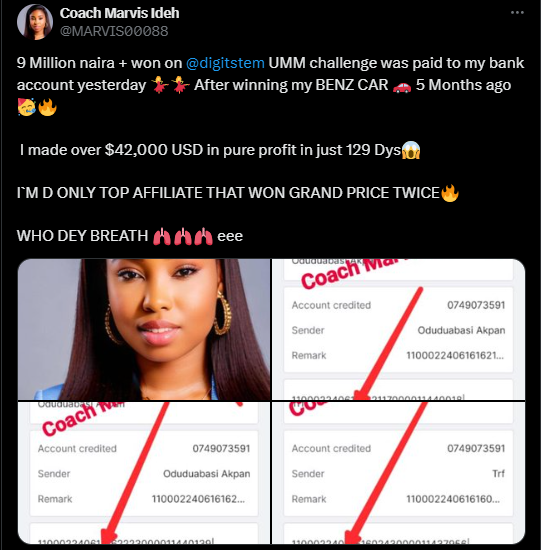
Task: Click the fire emoji beside party face
Action: tap(47, 107)
